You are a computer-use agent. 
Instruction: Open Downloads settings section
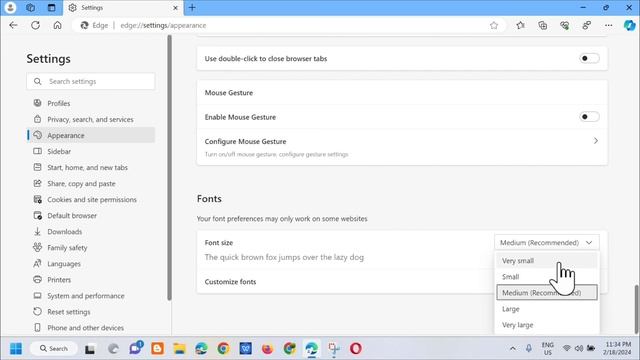point(91,231)
